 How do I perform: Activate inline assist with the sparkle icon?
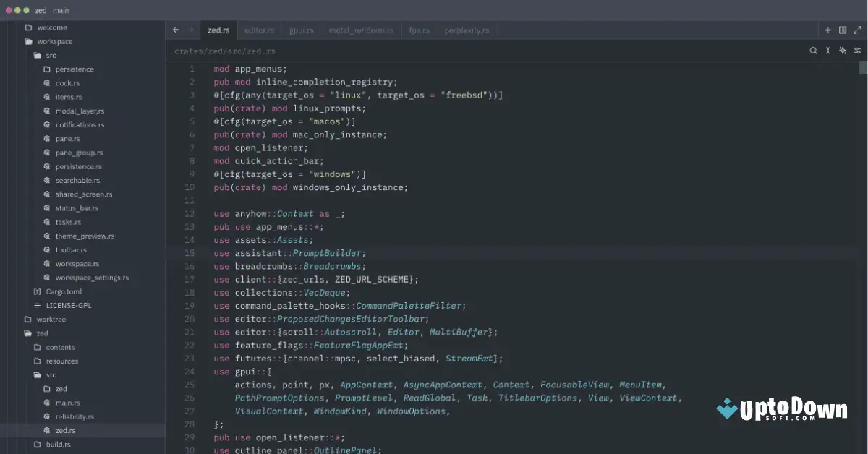842,51
